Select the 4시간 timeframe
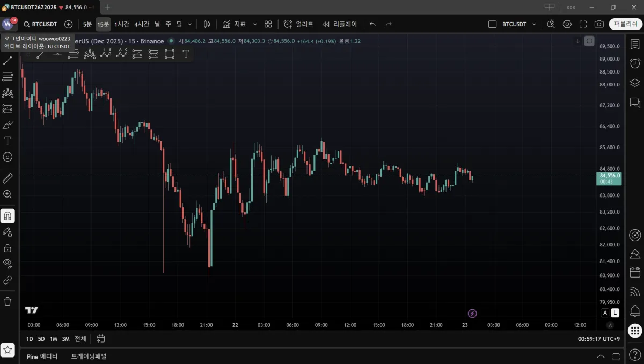The width and height of the screenshot is (644, 364). point(142,24)
